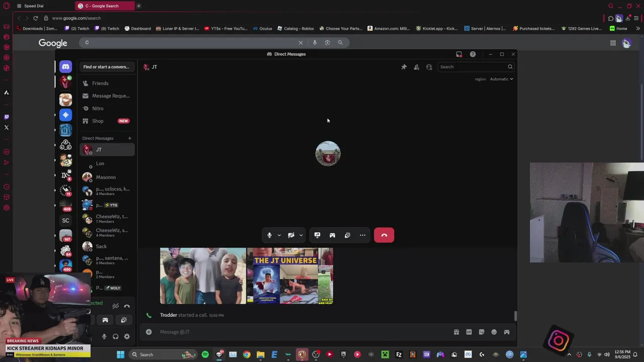Open the GIF picker
Screen dimensions: 644x362
(x=469, y=332)
